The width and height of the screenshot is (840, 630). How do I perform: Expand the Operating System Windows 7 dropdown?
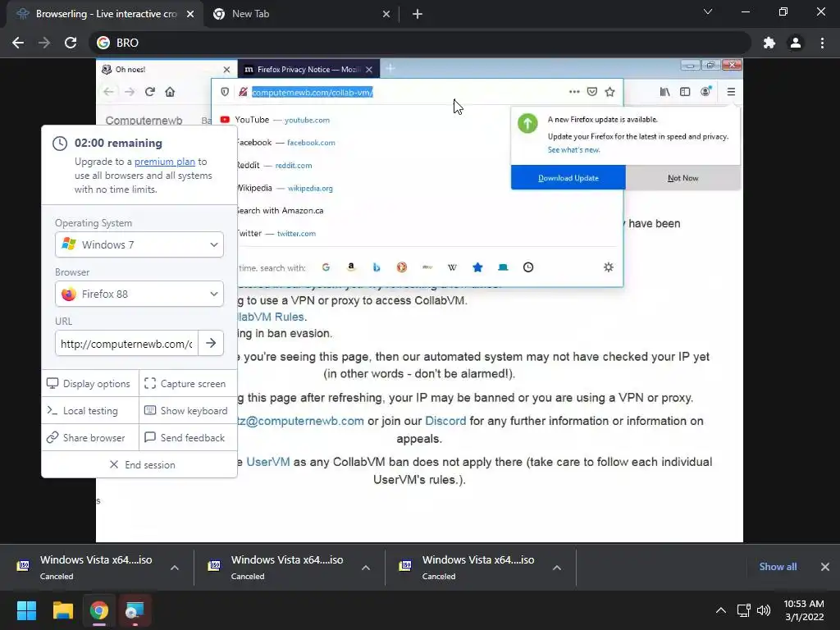139,244
